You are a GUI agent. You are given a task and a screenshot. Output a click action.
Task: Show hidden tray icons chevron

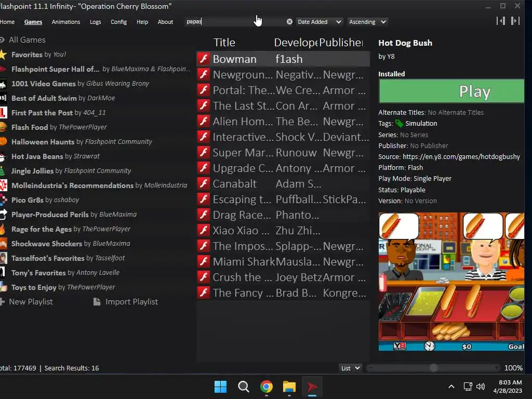click(451, 387)
